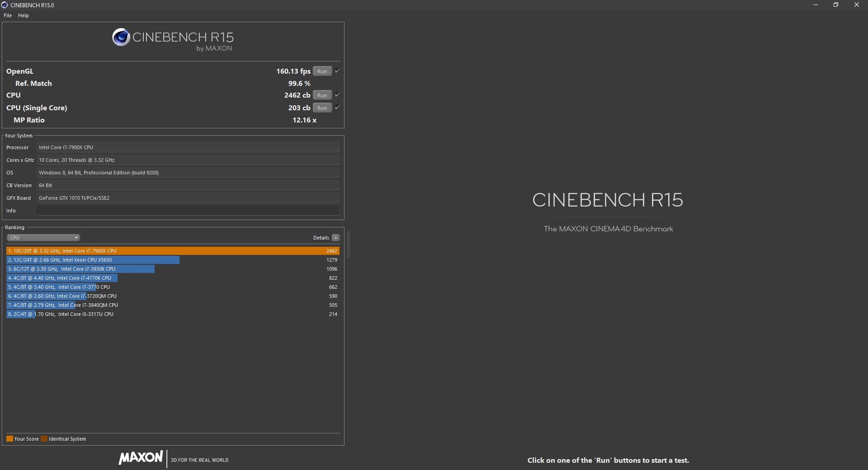Select ranking row 5 i7-3770

click(x=173, y=287)
